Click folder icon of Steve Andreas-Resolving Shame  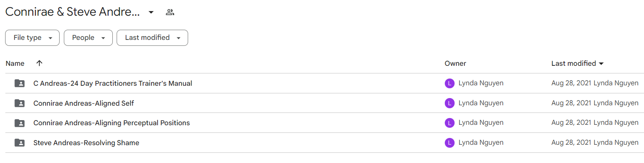[x=19, y=143]
